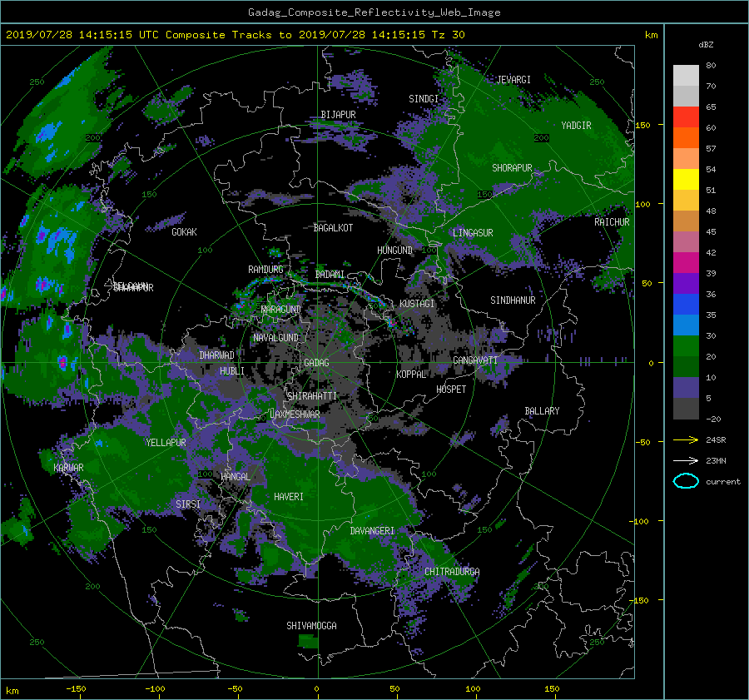Click the '24SR' legend label

pos(716,440)
